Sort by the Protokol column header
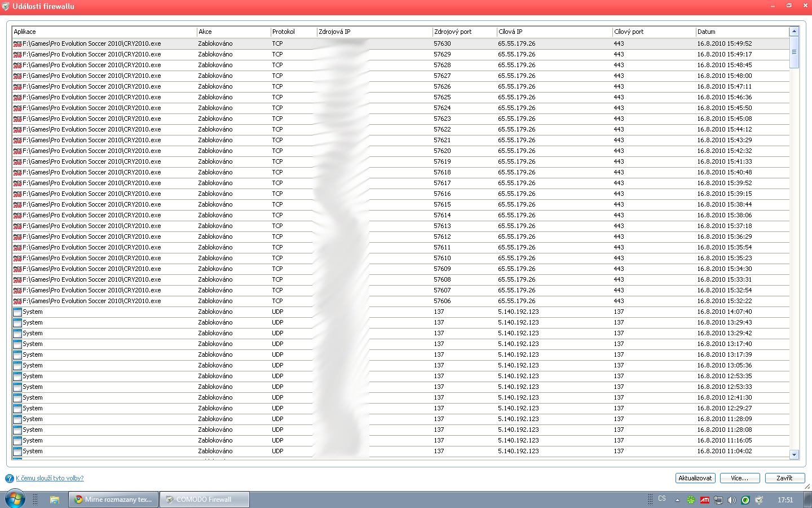This screenshot has height=508, width=812. [x=294, y=32]
